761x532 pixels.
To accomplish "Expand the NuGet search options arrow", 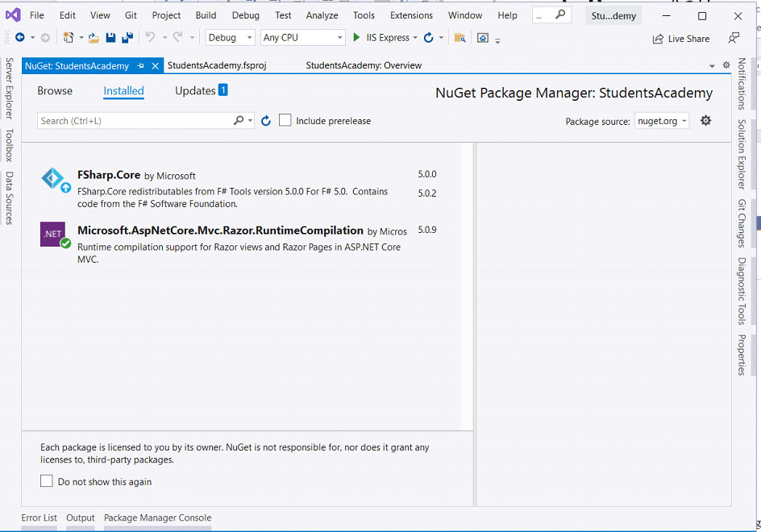I will (251, 120).
